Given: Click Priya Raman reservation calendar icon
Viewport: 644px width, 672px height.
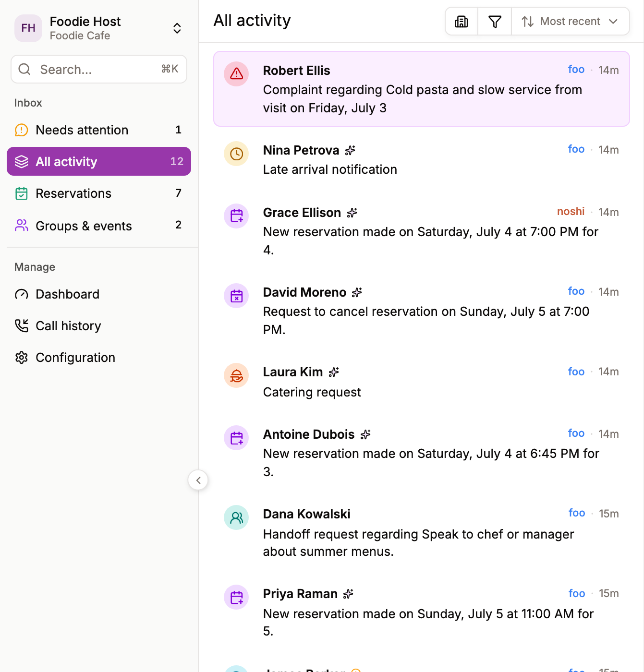Looking at the screenshot, I should click(x=236, y=597).
